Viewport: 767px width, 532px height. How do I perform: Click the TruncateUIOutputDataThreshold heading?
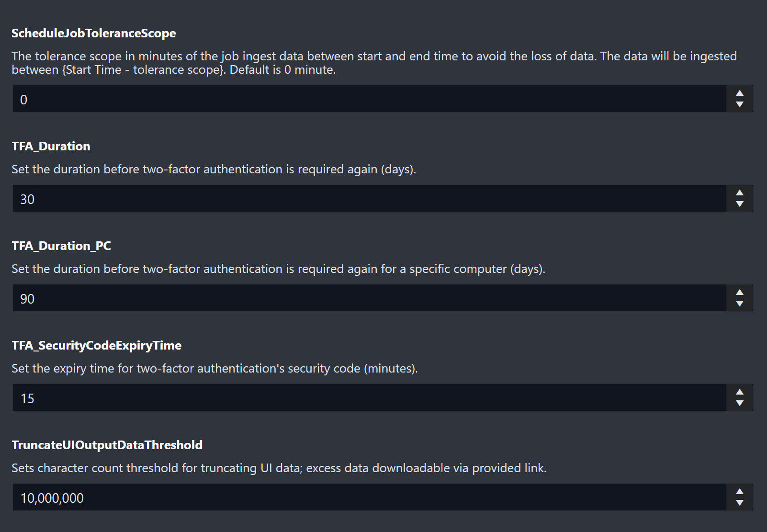[107, 445]
